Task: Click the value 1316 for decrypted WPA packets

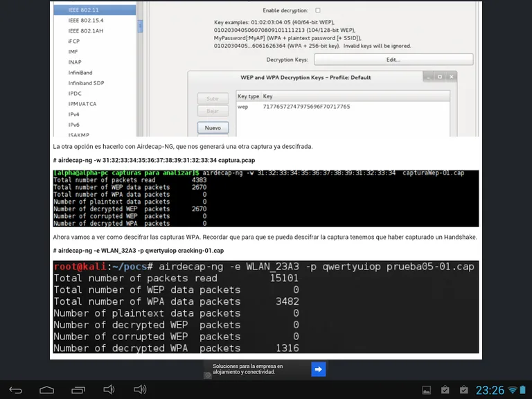Action: (287, 348)
